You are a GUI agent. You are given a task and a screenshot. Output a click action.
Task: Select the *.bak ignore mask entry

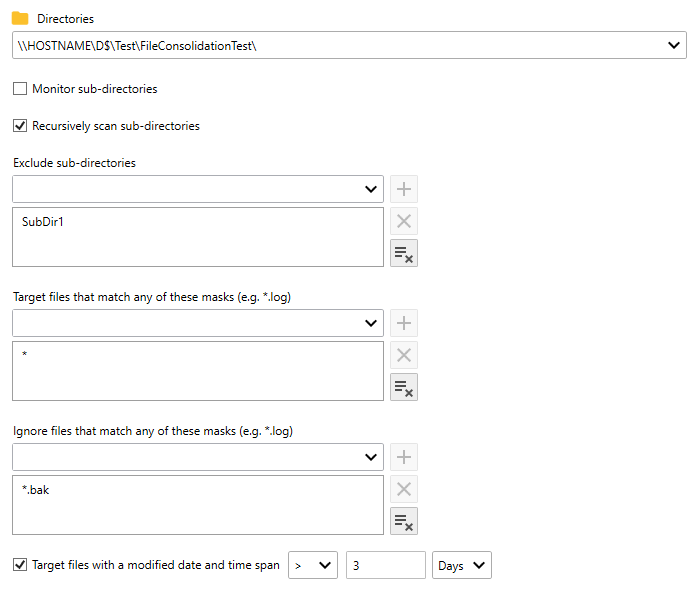(36, 490)
